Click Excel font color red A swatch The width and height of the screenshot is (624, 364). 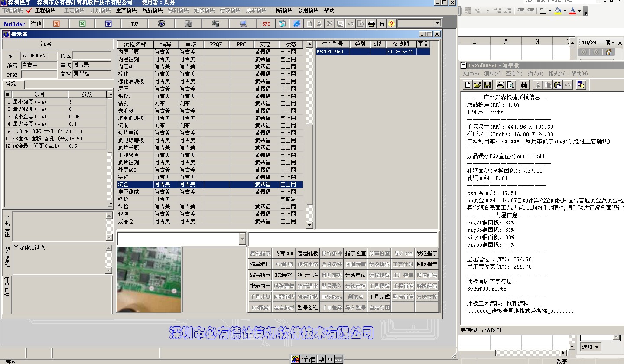click(x=572, y=11)
